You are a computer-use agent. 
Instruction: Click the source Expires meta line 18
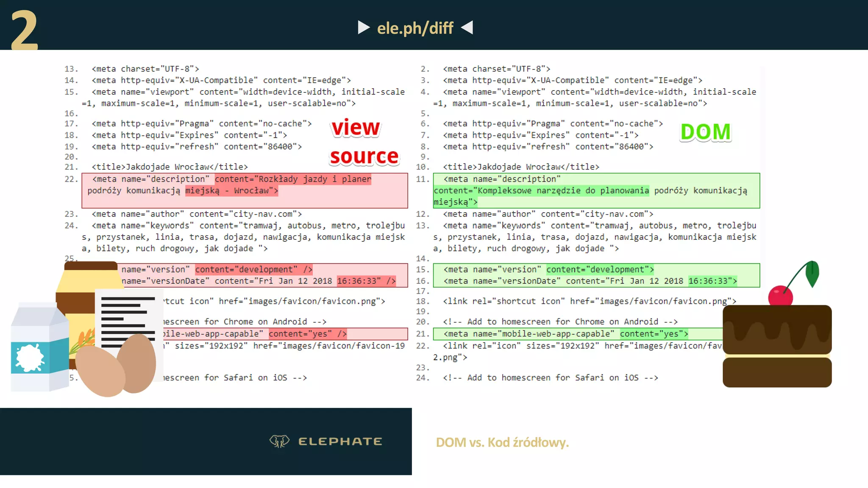coord(189,135)
